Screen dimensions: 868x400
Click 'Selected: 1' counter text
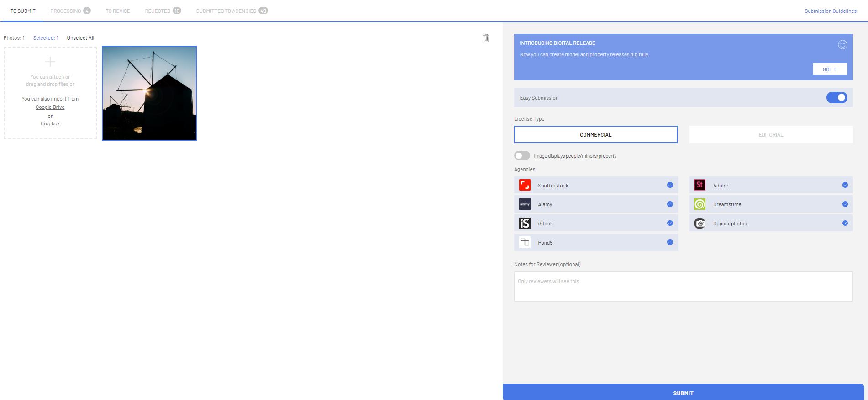coord(46,38)
